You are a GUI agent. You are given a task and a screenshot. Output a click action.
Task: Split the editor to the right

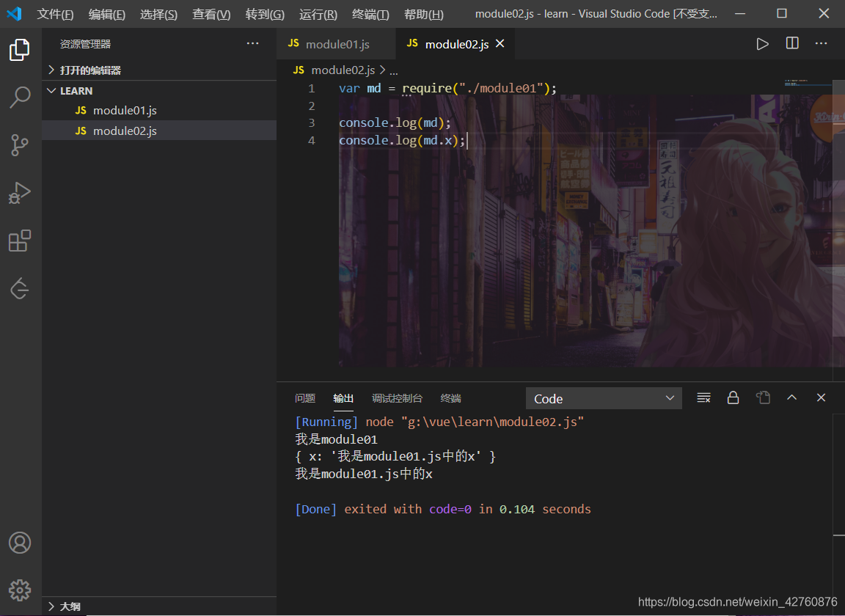pos(792,43)
